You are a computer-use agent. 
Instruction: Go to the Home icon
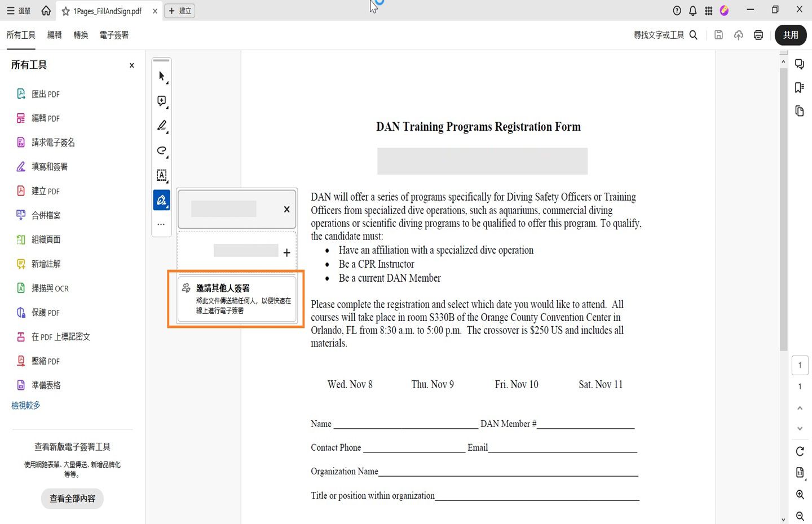pos(46,11)
